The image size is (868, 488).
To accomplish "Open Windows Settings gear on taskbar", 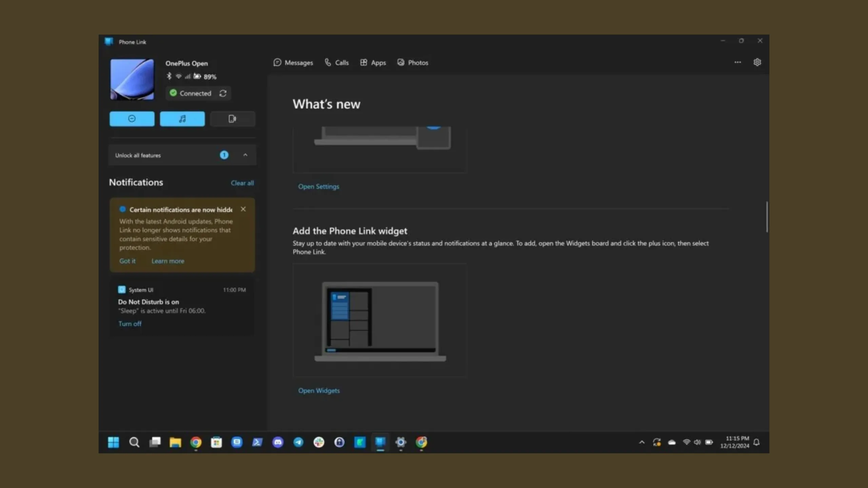I will (x=401, y=442).
